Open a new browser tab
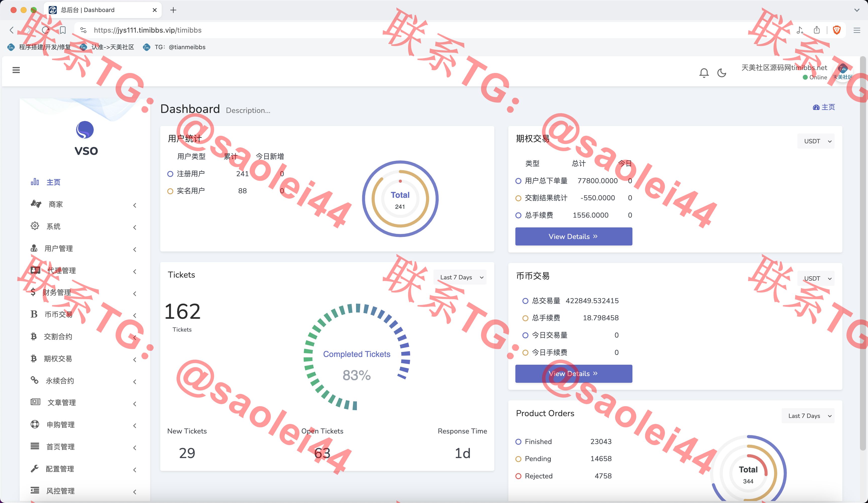 pos(173,10)
